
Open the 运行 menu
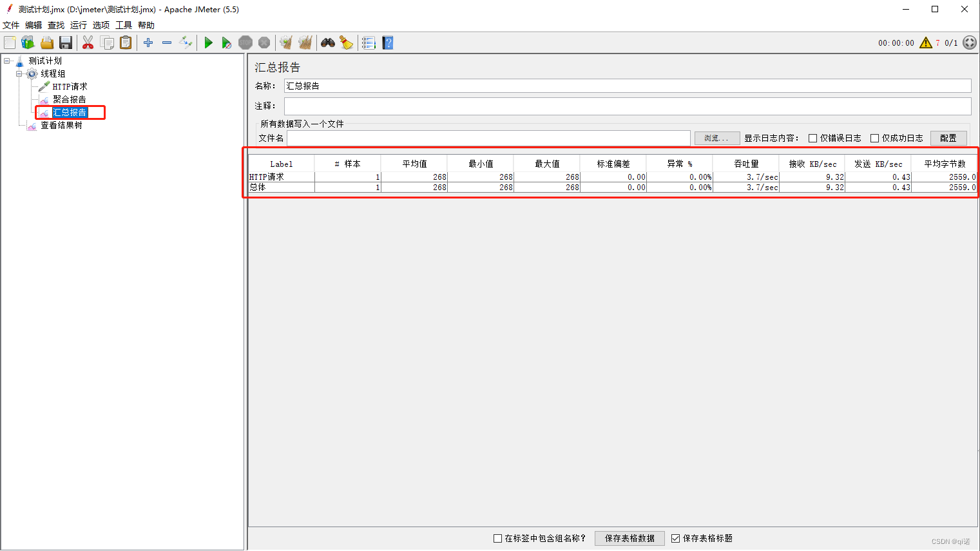pos(79,25)
